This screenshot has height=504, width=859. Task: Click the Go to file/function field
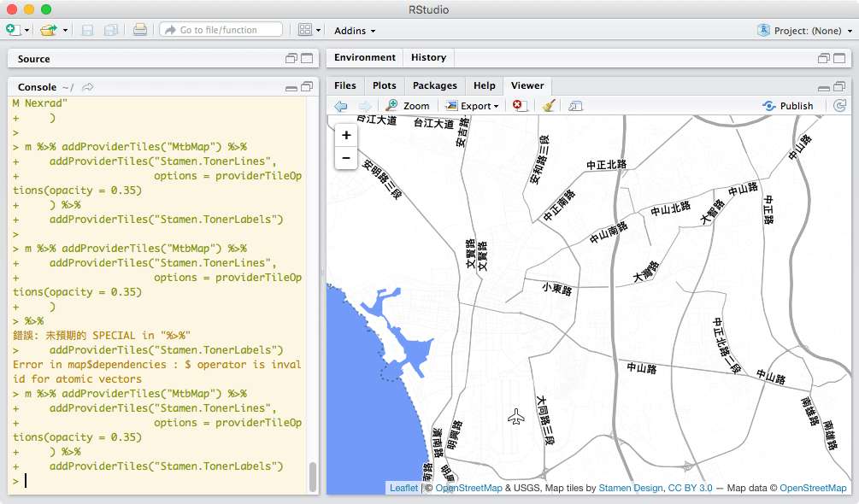pos(221,30)
